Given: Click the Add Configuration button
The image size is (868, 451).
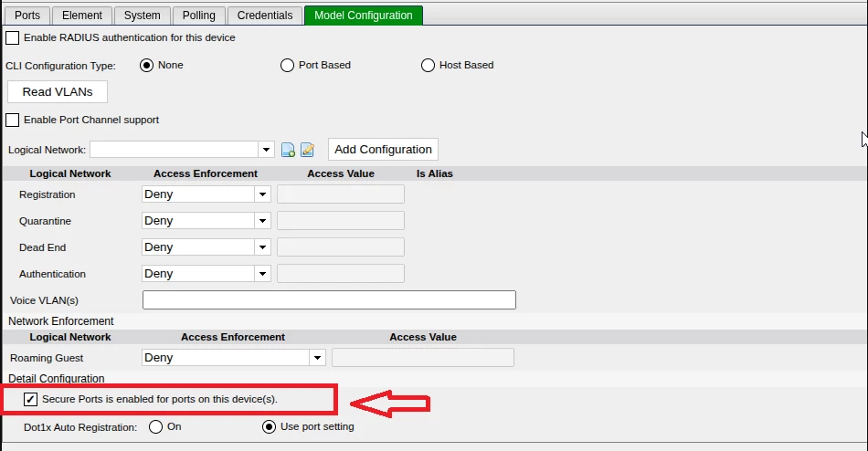Looking at the screenshot, I should pyautogui.click(x=383, y=150).
